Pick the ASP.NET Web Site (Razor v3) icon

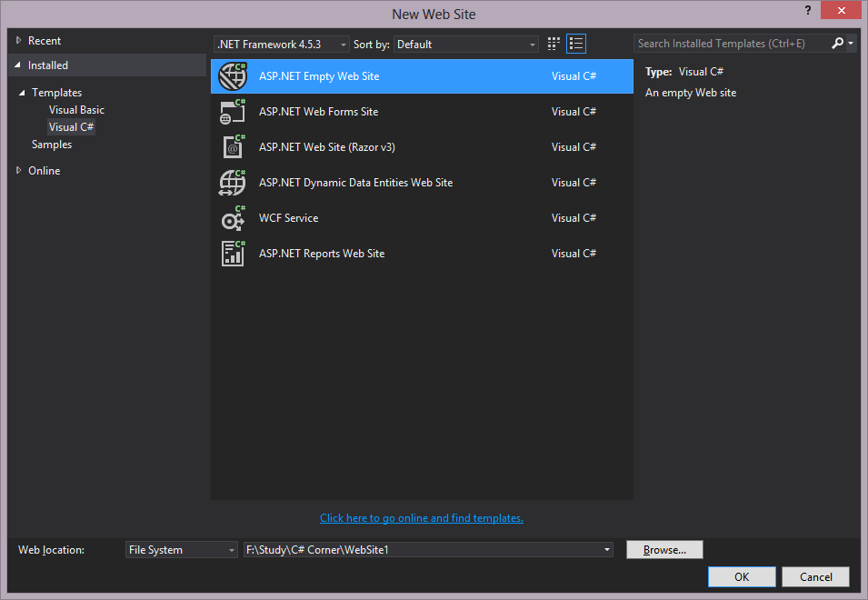tap(234, 147)
